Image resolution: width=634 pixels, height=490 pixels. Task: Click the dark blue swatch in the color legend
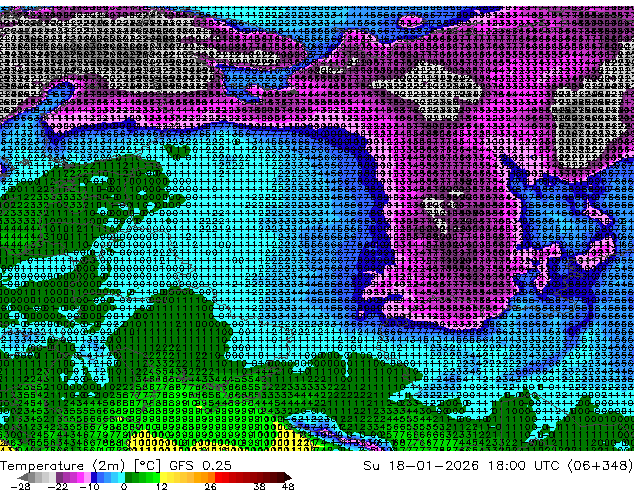[x=94, y=477]
